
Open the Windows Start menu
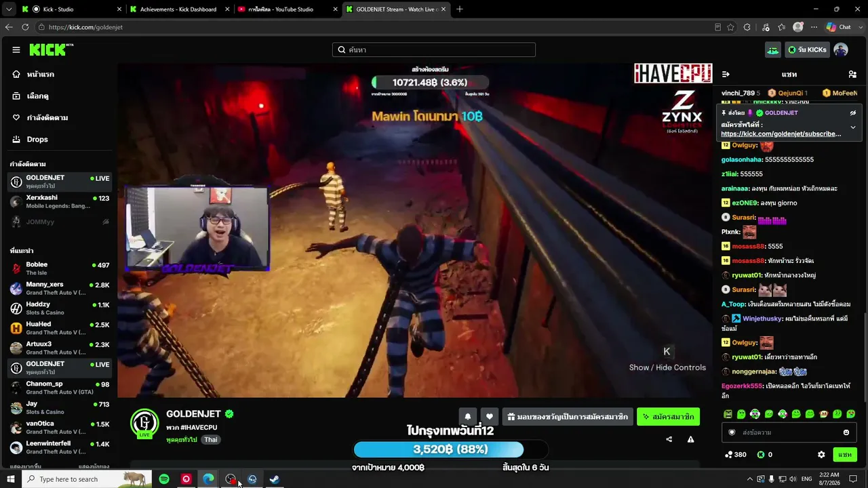[x=10, y=479]
